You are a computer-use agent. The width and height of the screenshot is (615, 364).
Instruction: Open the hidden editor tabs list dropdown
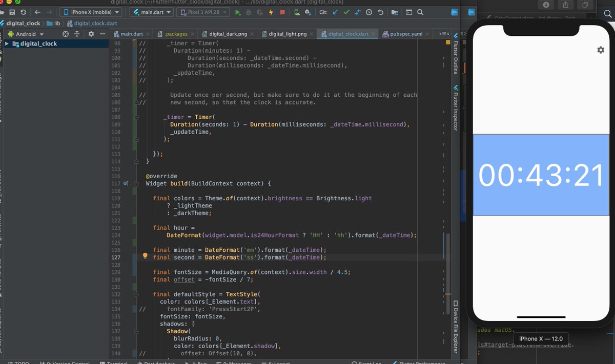coord(444,34)
